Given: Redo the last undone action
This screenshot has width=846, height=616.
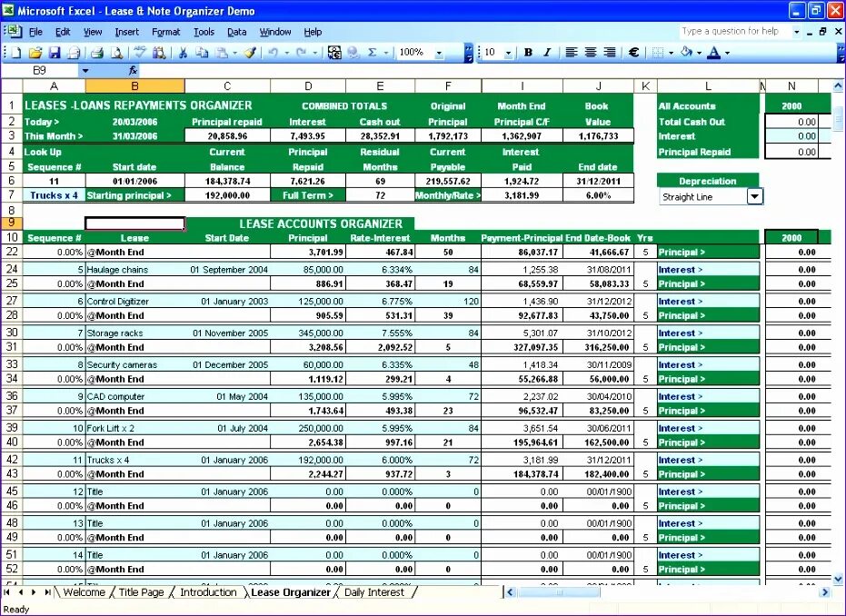Looking at the screenshot, I should click(x=301, y=53).
